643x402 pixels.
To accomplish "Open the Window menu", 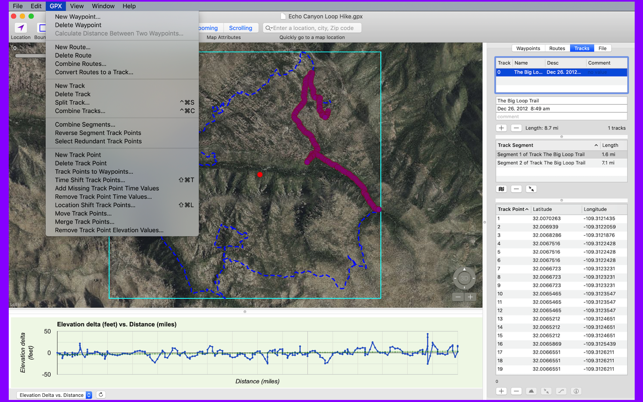I will click(x=103, y=6).
